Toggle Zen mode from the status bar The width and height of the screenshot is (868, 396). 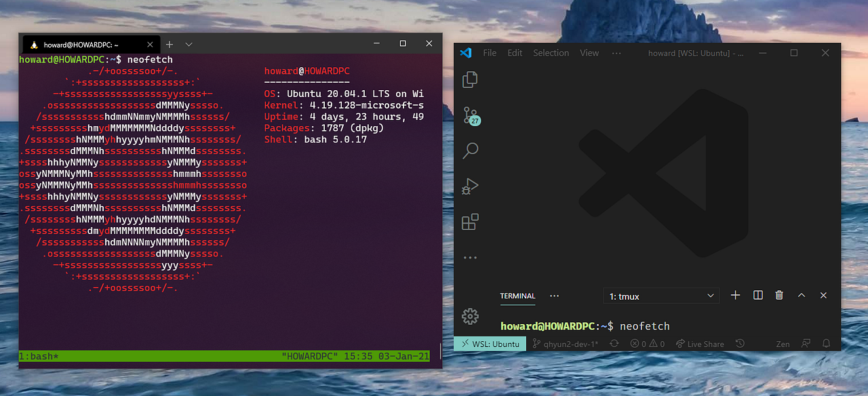(x=783, y=344)
